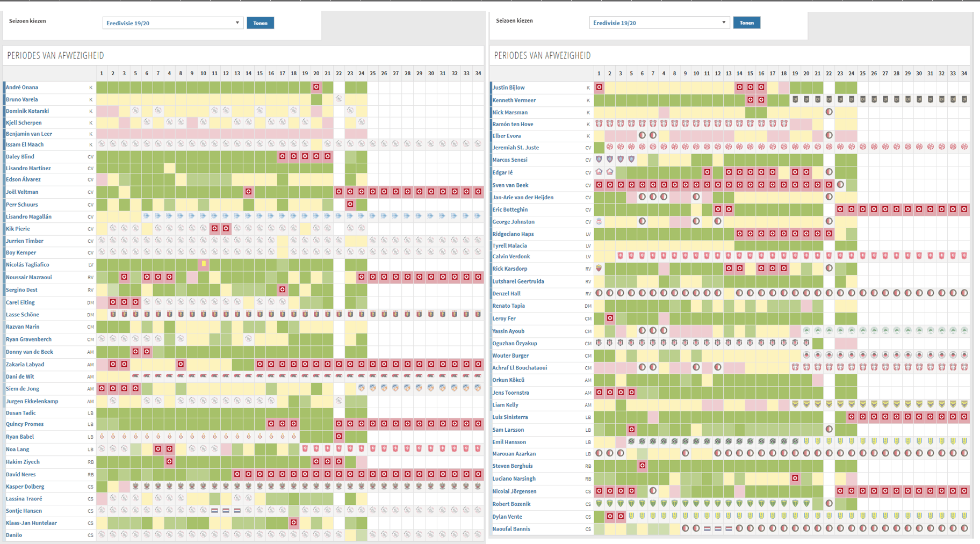Click Ryan Babel's red absence icon at matchday 22
This screenshot has width=980, height=544.
pos(339,437)
